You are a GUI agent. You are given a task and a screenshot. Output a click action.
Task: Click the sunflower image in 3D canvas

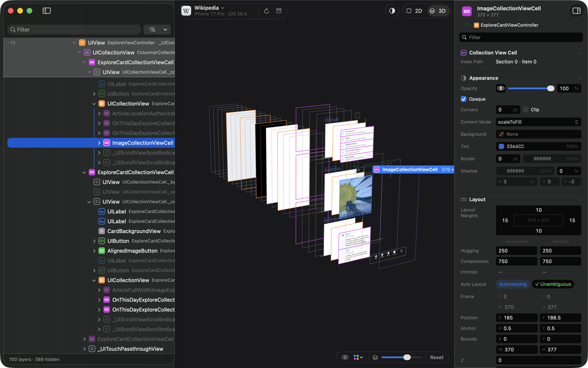point(355,197)
